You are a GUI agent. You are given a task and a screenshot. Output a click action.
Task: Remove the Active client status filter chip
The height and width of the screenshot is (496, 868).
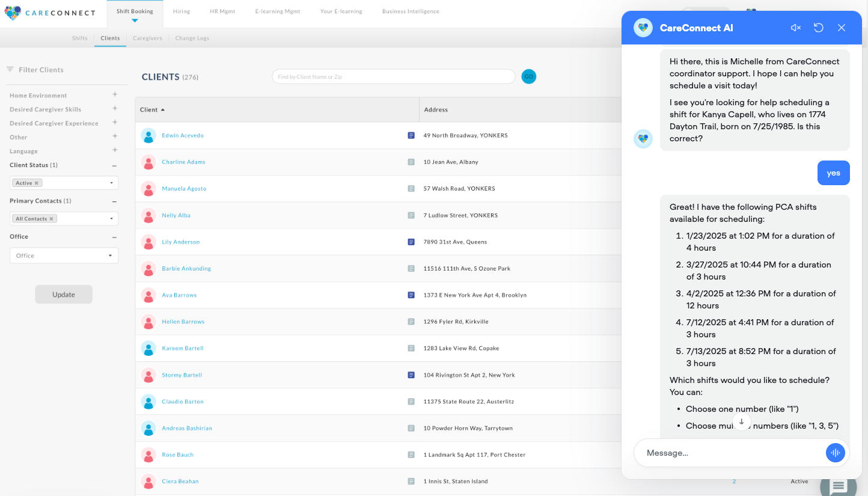click(37, 182)
